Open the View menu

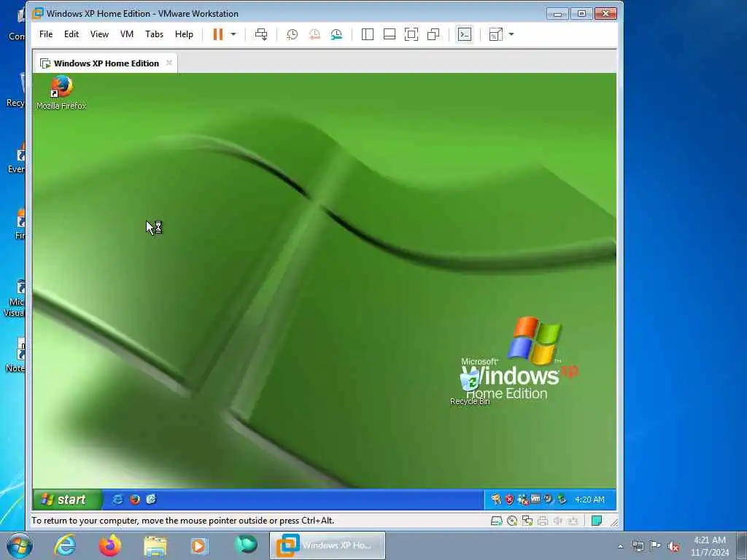pyautogui.click(x=99, y=34)
